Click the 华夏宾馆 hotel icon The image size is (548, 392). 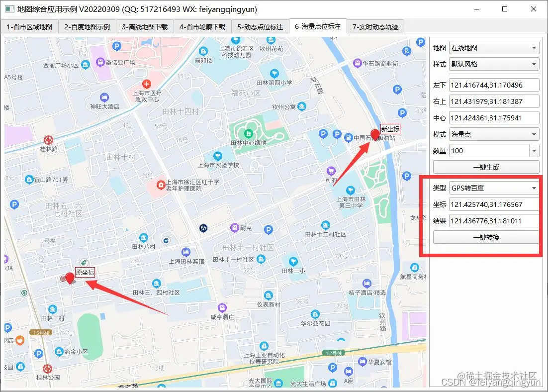click(363, 362)
